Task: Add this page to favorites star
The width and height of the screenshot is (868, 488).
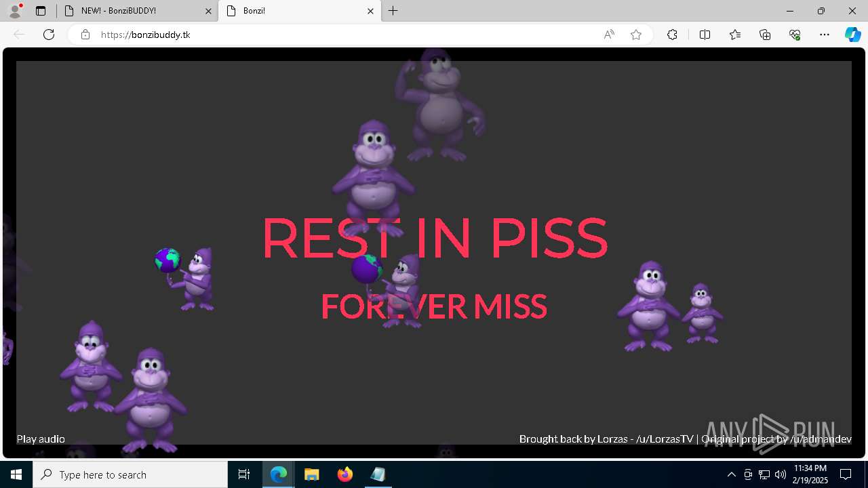Action: point(636,35)
